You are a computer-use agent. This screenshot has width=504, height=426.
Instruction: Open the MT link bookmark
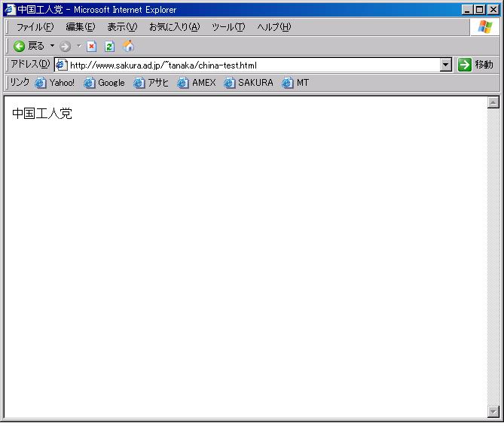[296, 83]
